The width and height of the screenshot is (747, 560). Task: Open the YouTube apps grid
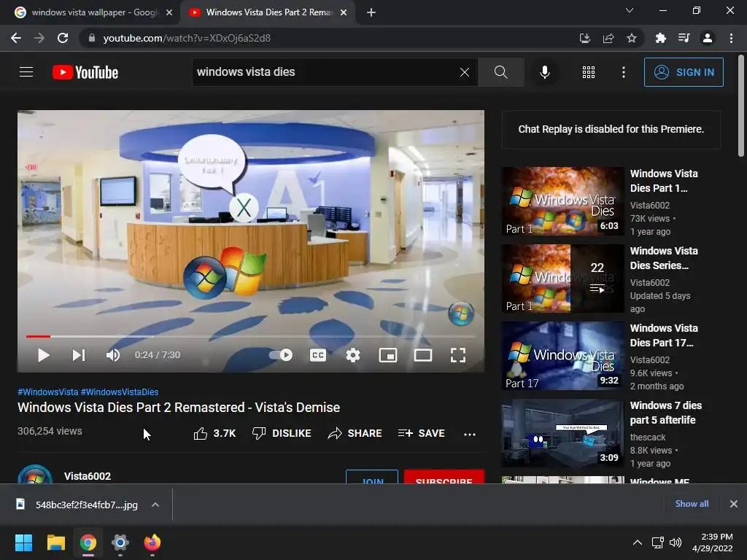[589, 72]
